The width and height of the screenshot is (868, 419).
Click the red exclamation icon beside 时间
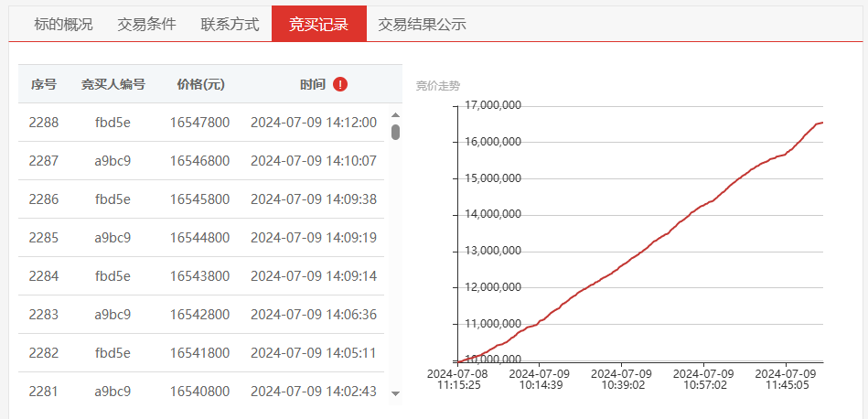(x=340, y=85)
